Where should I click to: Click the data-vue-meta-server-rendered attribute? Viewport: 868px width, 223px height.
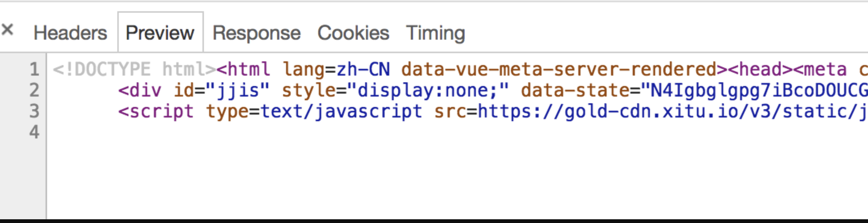[x=559, y=70]
